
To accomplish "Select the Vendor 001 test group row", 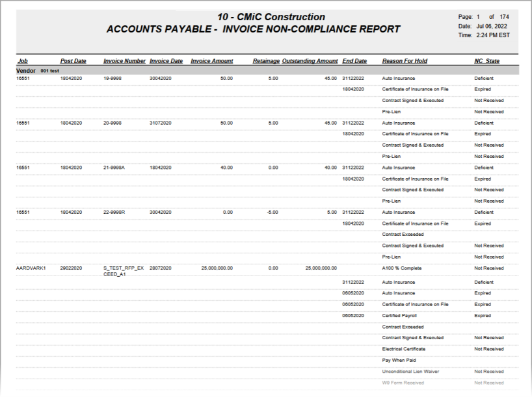I will (x=267, y=71).
